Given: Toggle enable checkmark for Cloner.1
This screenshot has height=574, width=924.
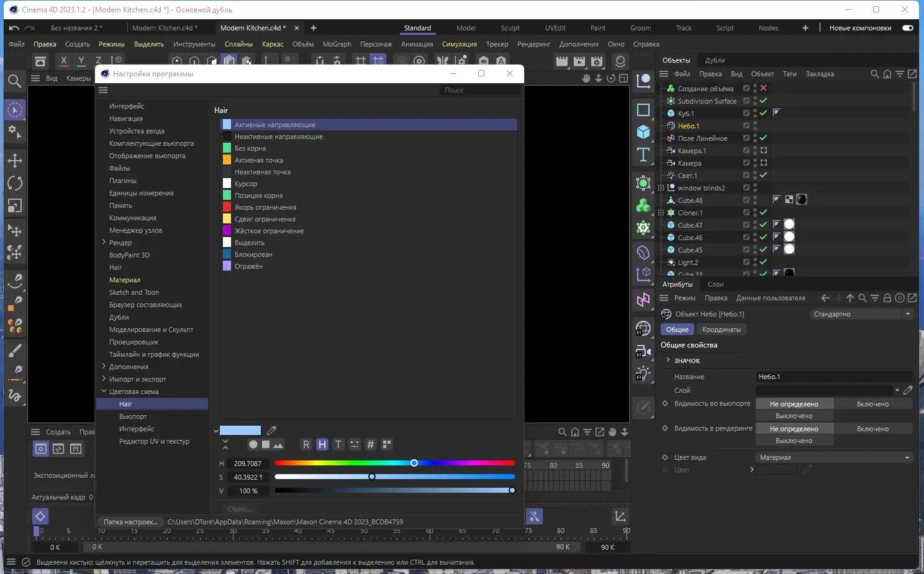Looking at the screenshot, I should [x=763, y=212].
